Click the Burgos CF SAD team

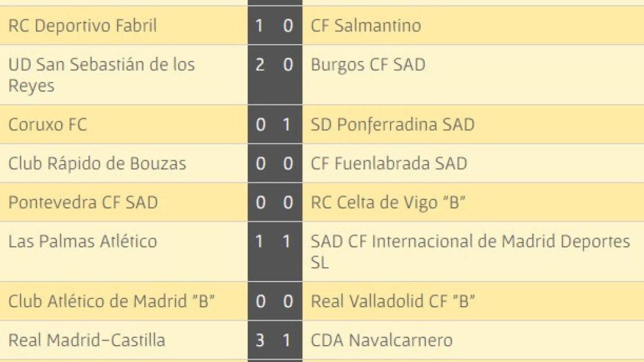(x=368, y=65)
